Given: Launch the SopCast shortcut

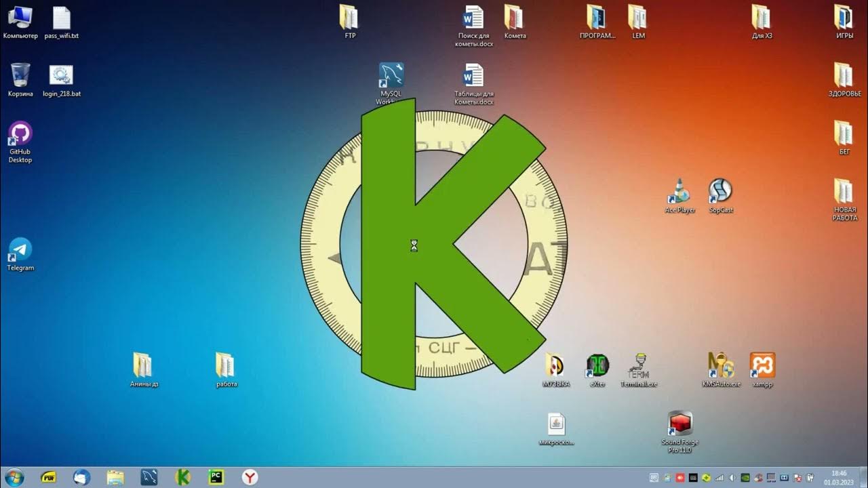Looking at the screenshot, I should tap(721, 197).
